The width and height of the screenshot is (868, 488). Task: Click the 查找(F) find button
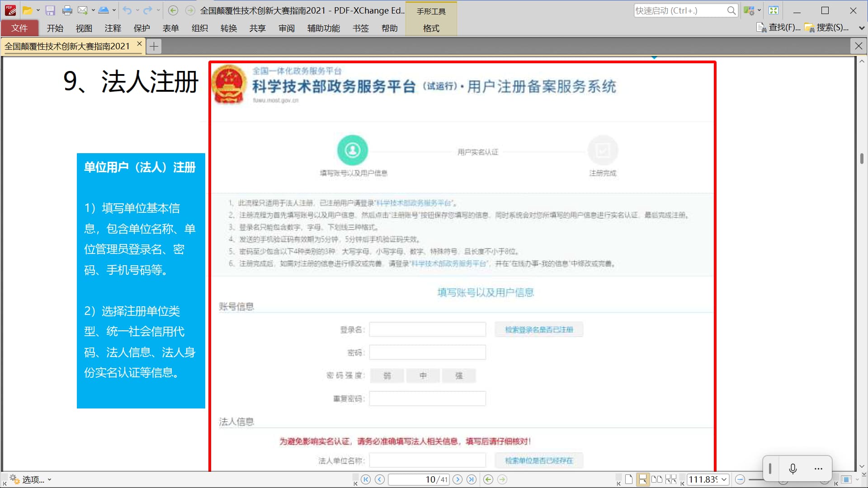tap(778, 28)
